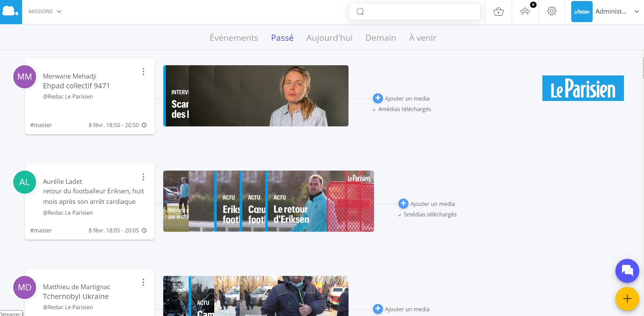Click the MD avatar for Matthieu de Martignac
The image size is (644, 316).
point(24,287)
